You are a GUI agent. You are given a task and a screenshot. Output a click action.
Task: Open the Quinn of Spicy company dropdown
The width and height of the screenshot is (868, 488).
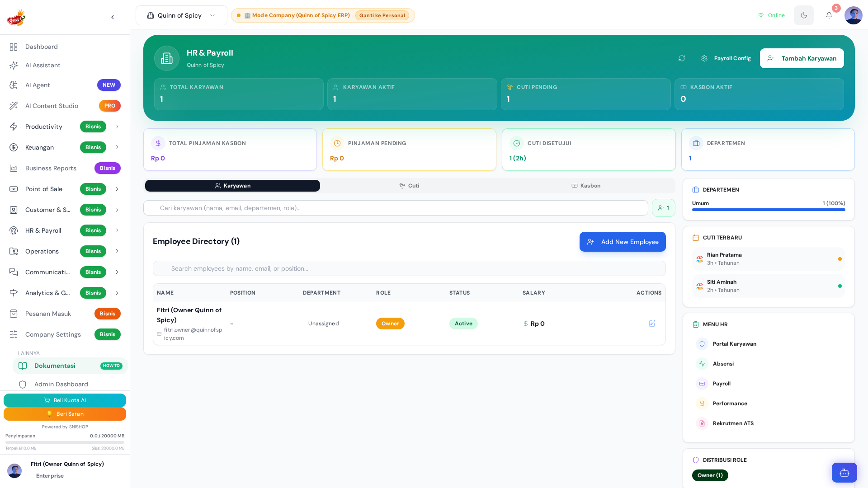[181, 15]
